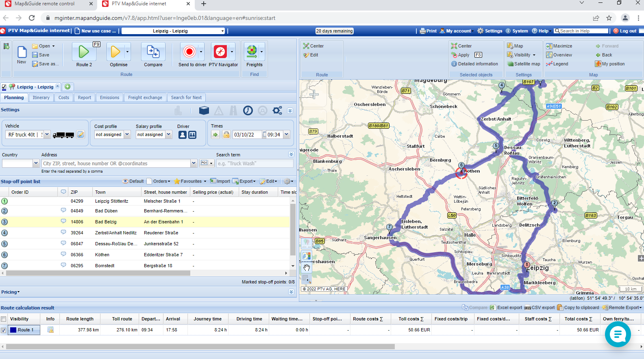This screenshot has height=359, width=644.
Task: Toggle the Leipzig - Leipzig route checkbox
Action: pyautogui.click(x=4, y=87)
